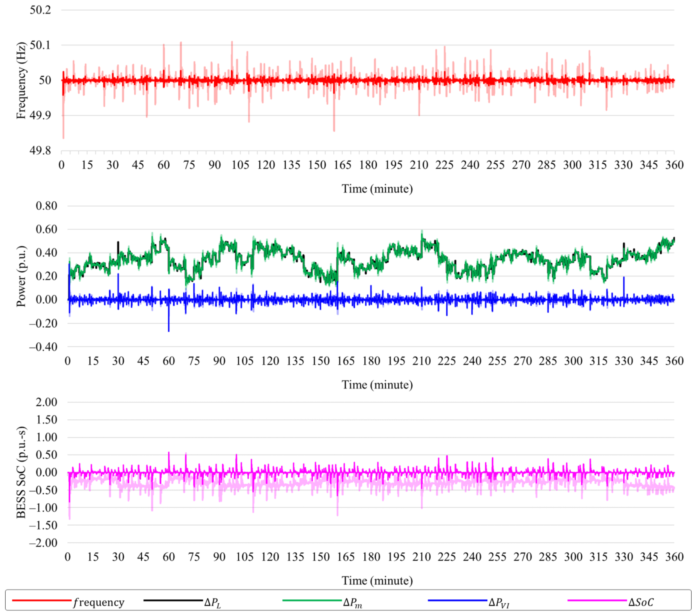Image resolution: width=698 pixels, height=616 pixels.
Task: Click the magenta ΔSoC legend line
Action: (x=597, y=600)
